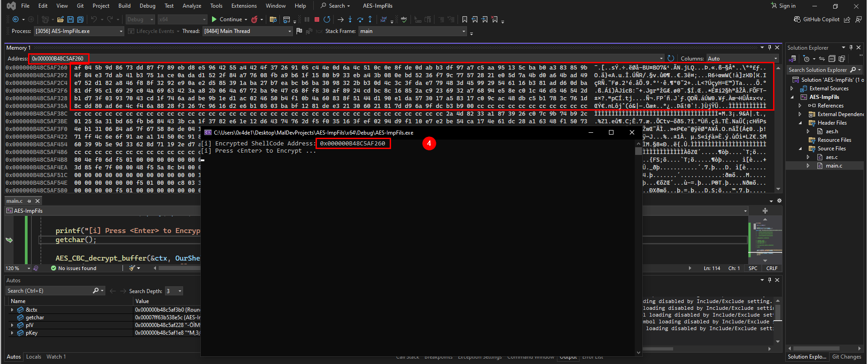Close the main.c editor tab
Viewport: 868px width, 364px height.
tap(38, 201)
